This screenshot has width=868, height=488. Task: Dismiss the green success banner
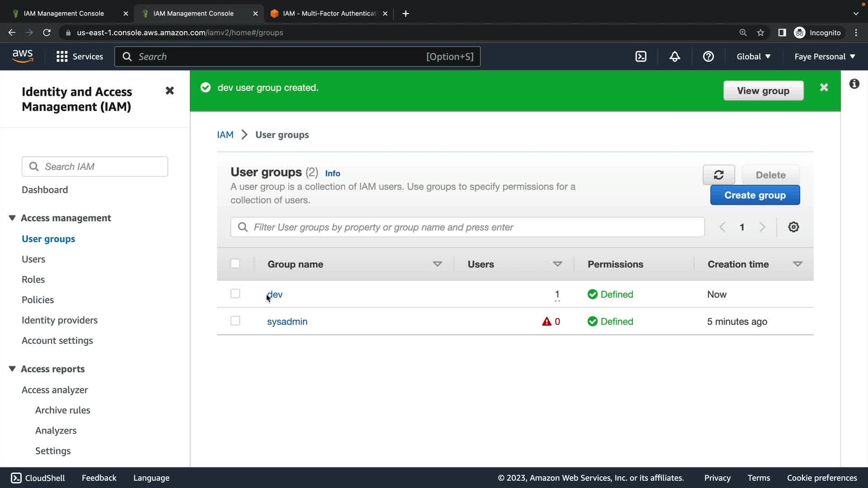[x=824, y=88]
